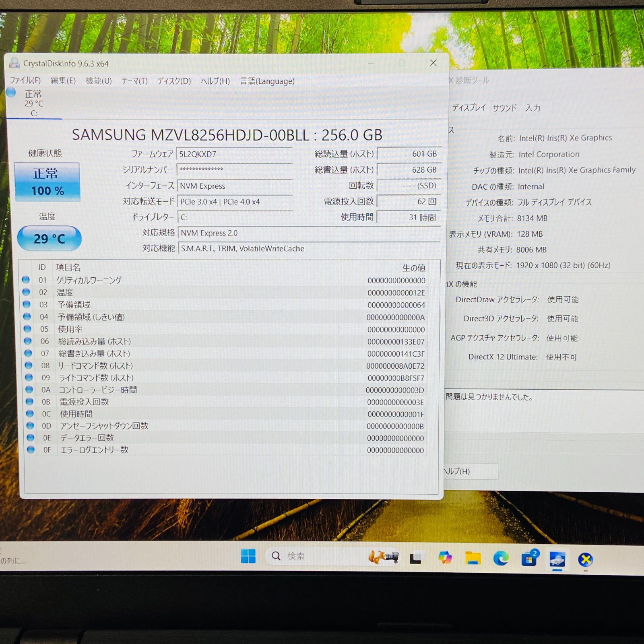Click the CrystalDiskInfo title bar icon
Screen dimensions: 644x644
point(14,63)
